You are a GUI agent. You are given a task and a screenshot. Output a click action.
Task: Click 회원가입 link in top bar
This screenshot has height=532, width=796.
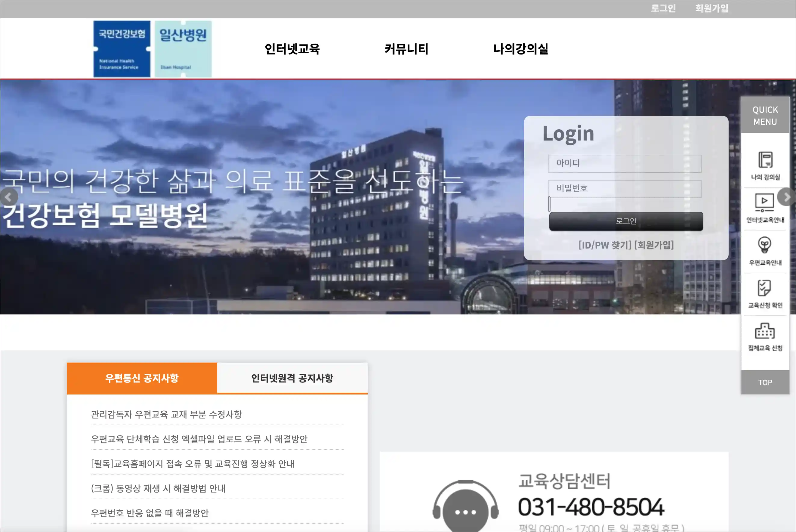711,8
